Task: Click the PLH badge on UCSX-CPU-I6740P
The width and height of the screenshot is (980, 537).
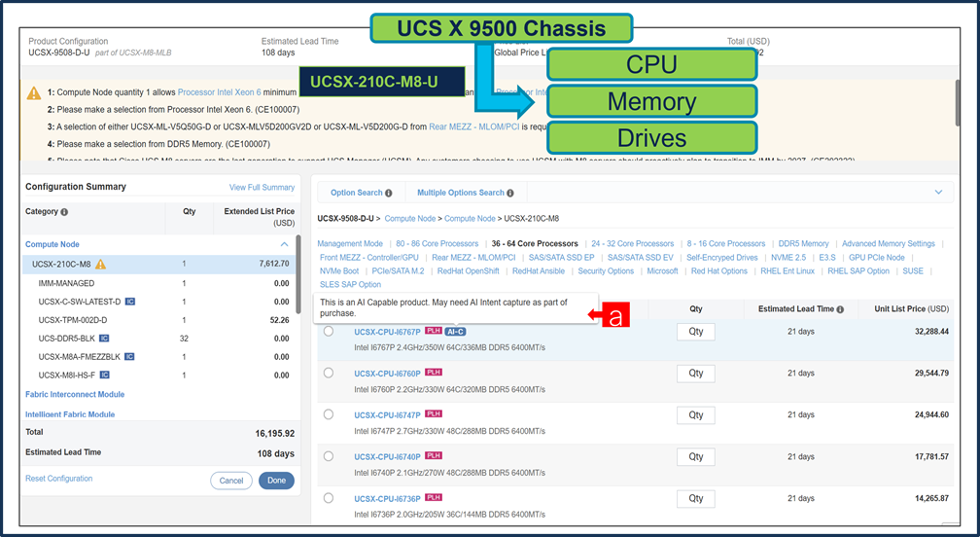Action: pos(434,455)
